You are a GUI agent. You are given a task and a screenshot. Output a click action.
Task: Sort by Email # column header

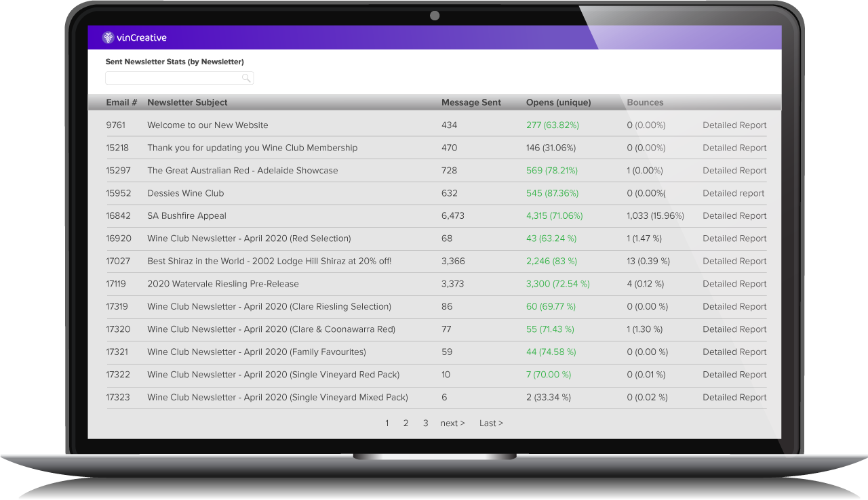tap(121, 102)
